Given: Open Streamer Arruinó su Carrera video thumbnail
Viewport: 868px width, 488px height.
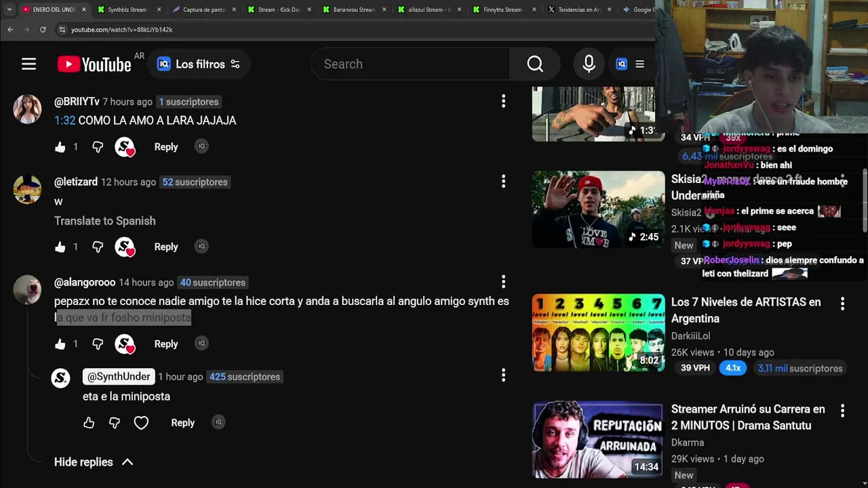Looking at the screenshot, I should pos(598,440).
